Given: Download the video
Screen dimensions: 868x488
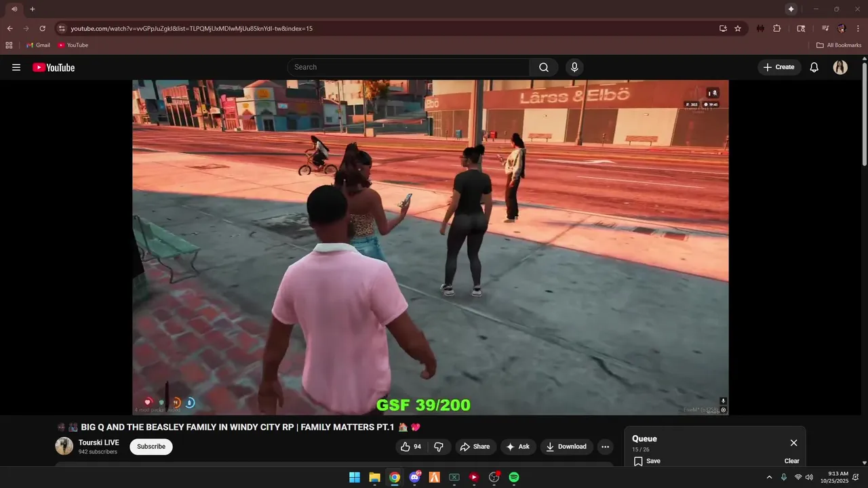Looking at the screenshot, I should click(567, 447).
